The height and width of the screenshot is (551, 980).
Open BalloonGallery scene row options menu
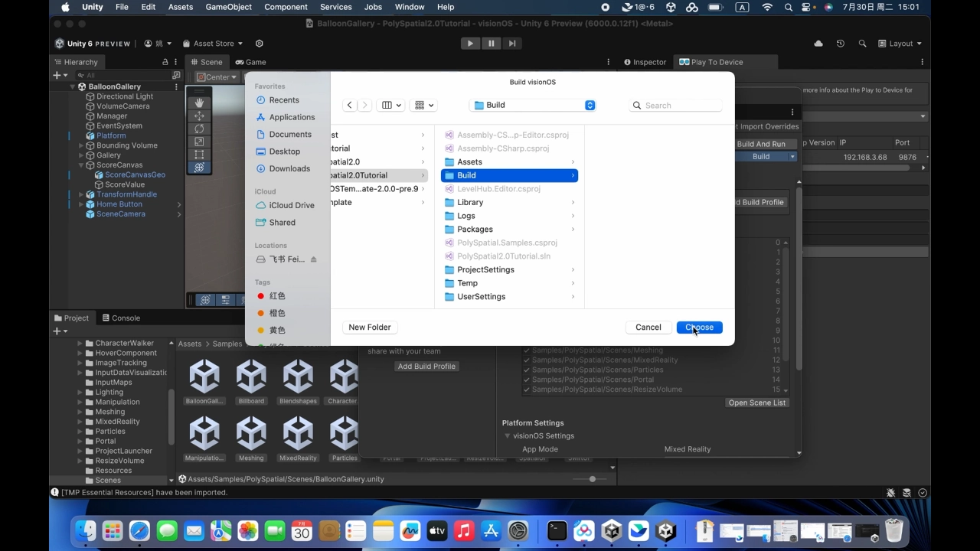177,86
